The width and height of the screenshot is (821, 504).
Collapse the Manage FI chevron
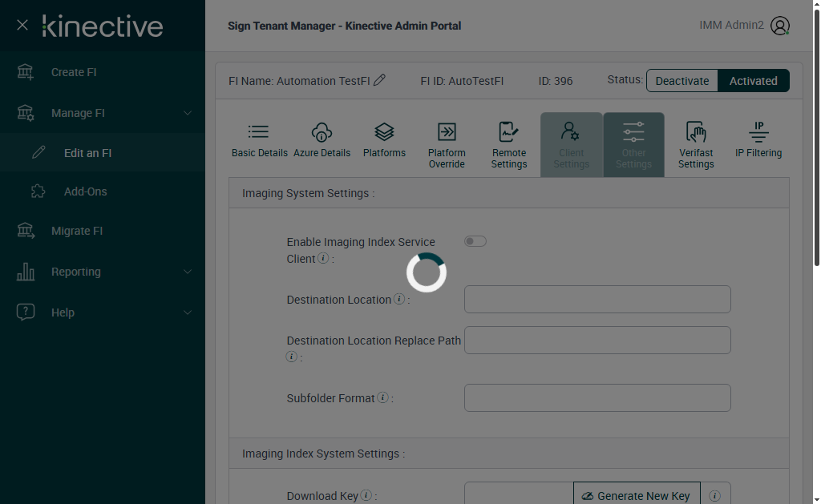187,113
